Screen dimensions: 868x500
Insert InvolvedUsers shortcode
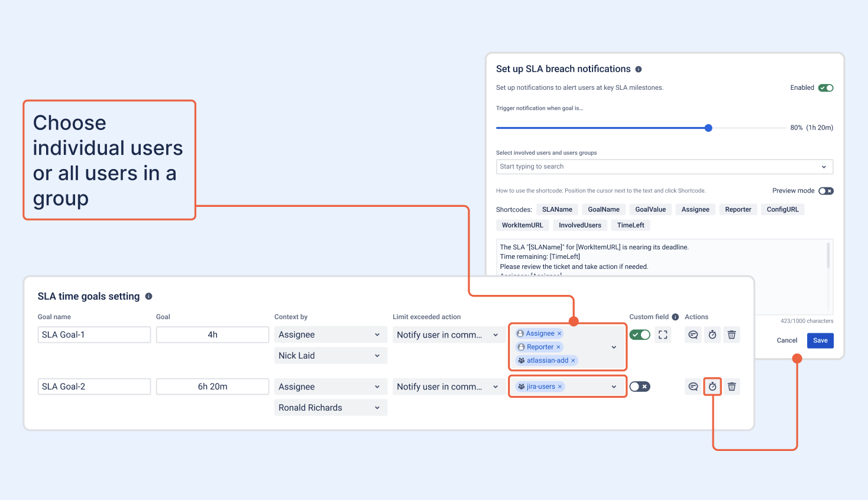coord(580,225)
